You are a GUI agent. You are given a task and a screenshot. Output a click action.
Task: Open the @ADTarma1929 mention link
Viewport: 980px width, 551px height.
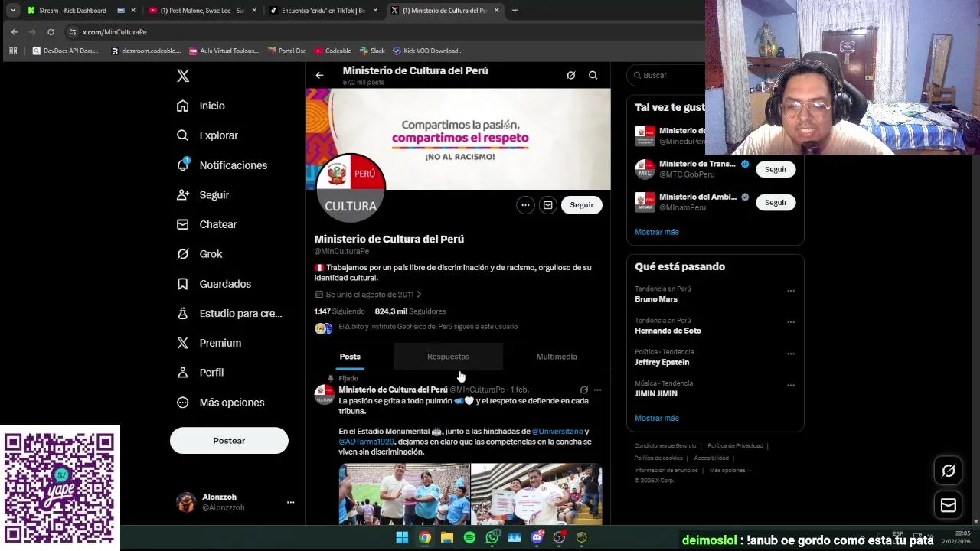[x=367, y=442]
